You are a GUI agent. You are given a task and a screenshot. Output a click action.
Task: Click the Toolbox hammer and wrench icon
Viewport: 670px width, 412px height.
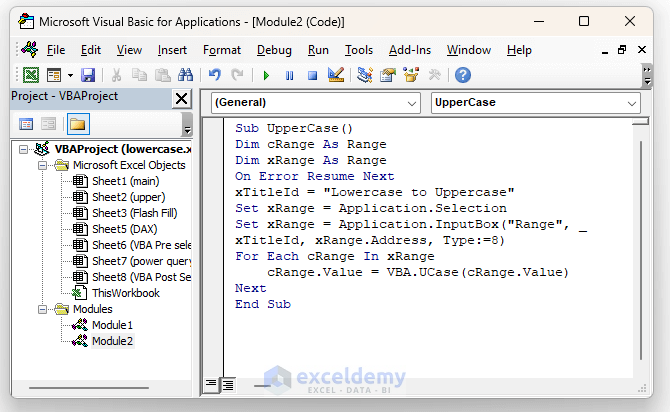pos(435,76)
